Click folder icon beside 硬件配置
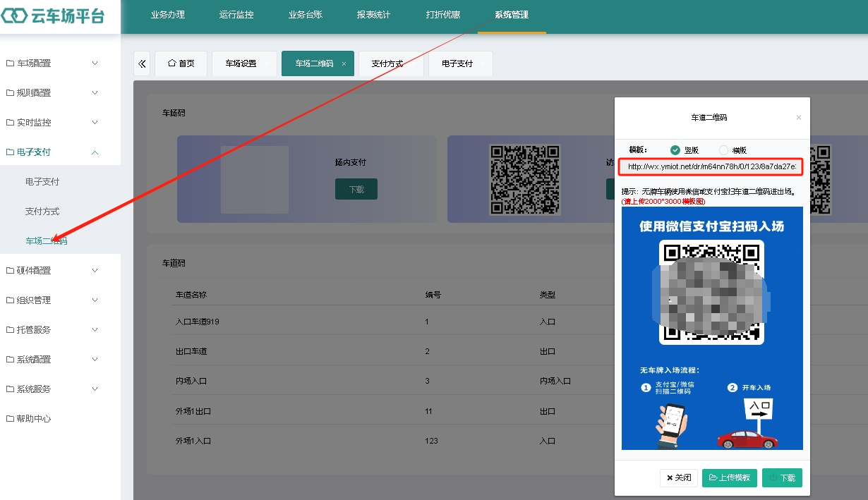Screen dimensions: 868x500 [x=10, y=271]
